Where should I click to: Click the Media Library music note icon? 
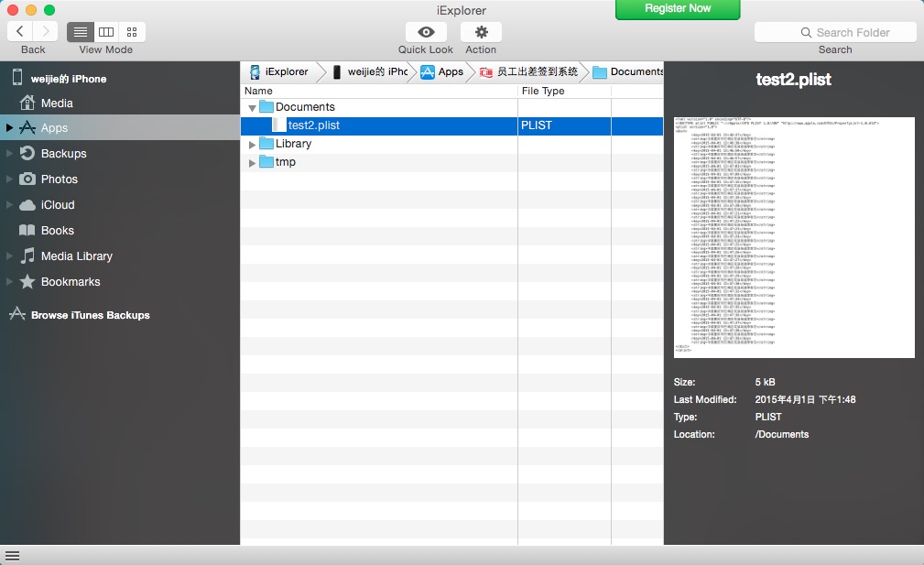27,255
